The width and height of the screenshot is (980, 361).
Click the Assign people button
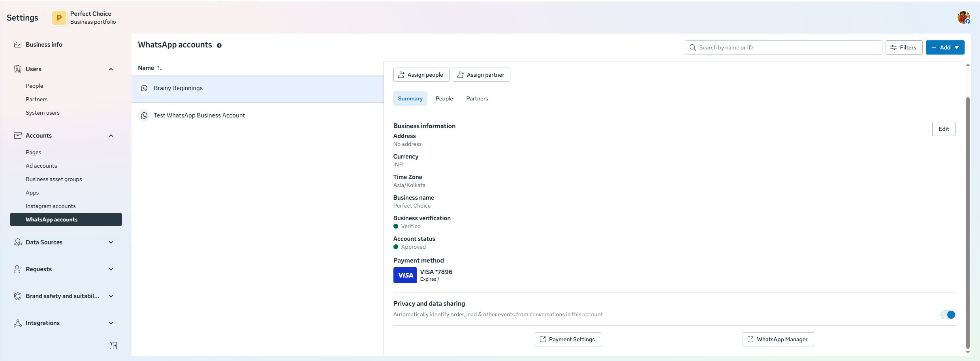coord(421,75)
